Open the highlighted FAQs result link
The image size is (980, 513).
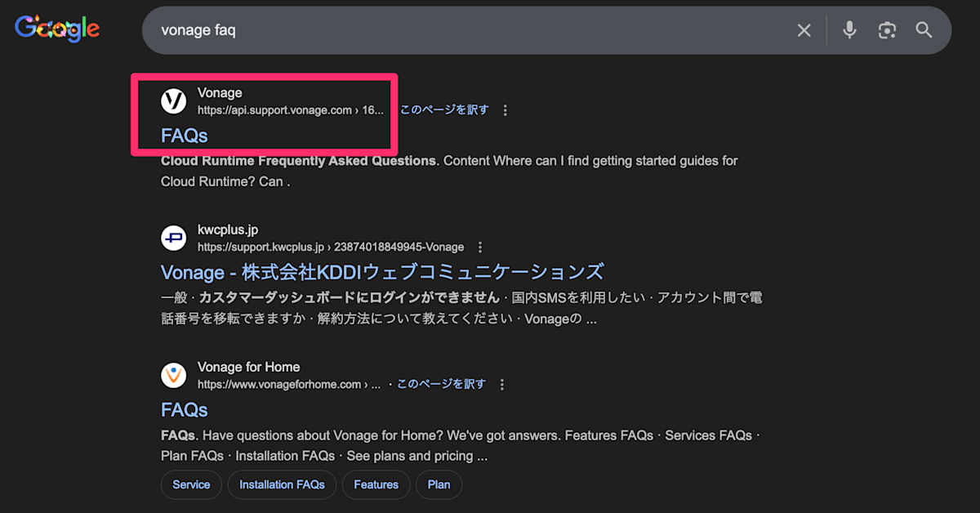point(183,135)
